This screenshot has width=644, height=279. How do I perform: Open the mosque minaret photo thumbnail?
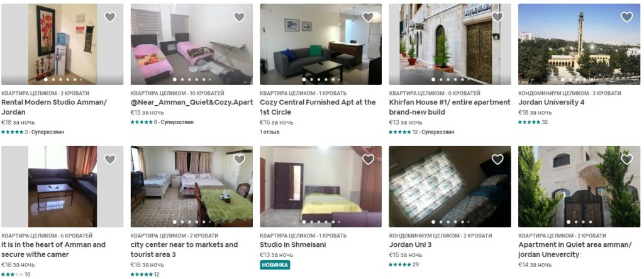click(579, 44)
